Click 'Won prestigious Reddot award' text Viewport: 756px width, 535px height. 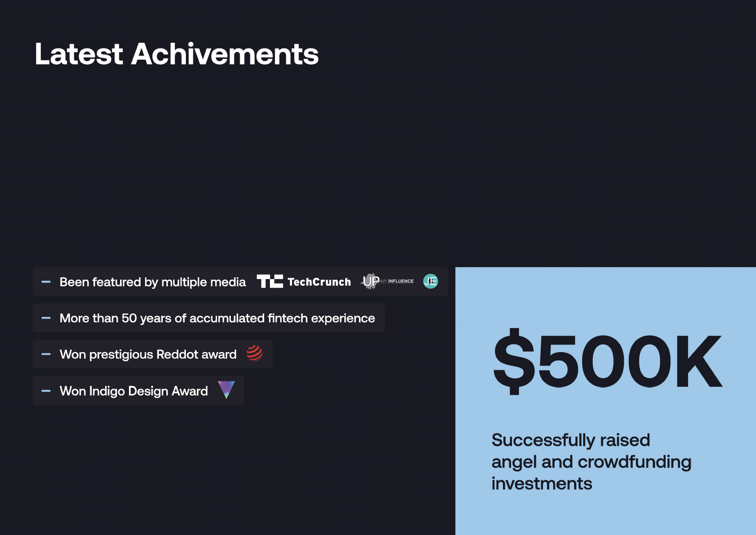[148, 354]
